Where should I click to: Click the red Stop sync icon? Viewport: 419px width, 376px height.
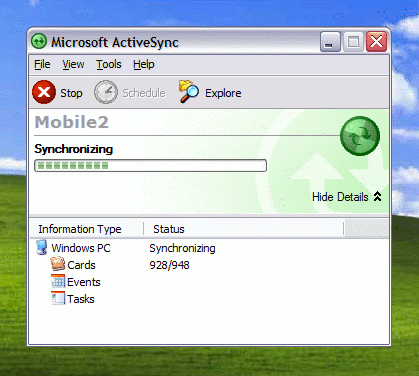tap(44, 92)
